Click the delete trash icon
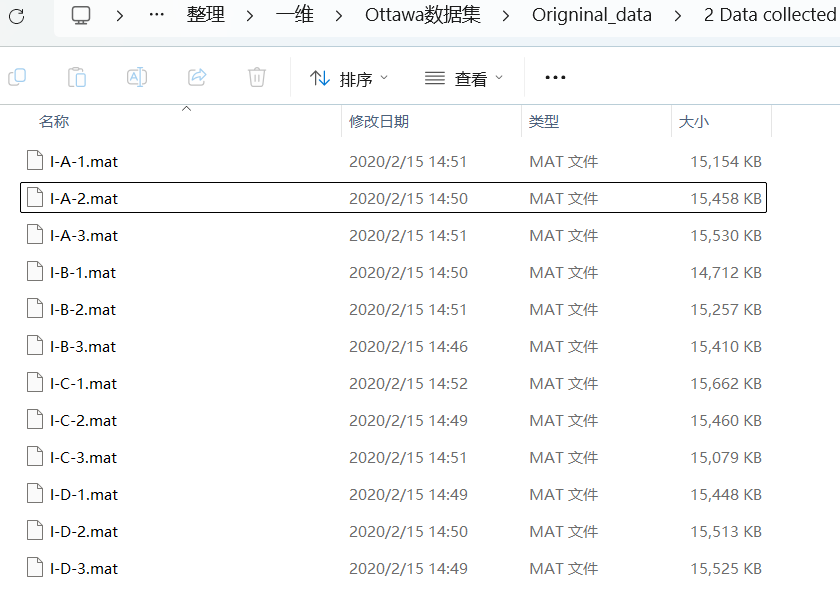Image resolution: width=840 pixels, height=615 pixels. (257, 77)
